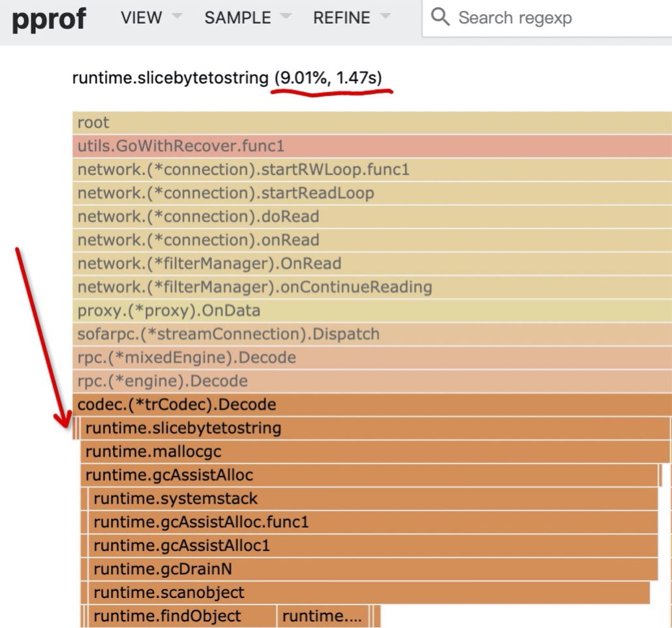Select the root flame graph frame
The height and width of the screenshot is (628, 672).
pyautogui.click(x=372, y=123)
